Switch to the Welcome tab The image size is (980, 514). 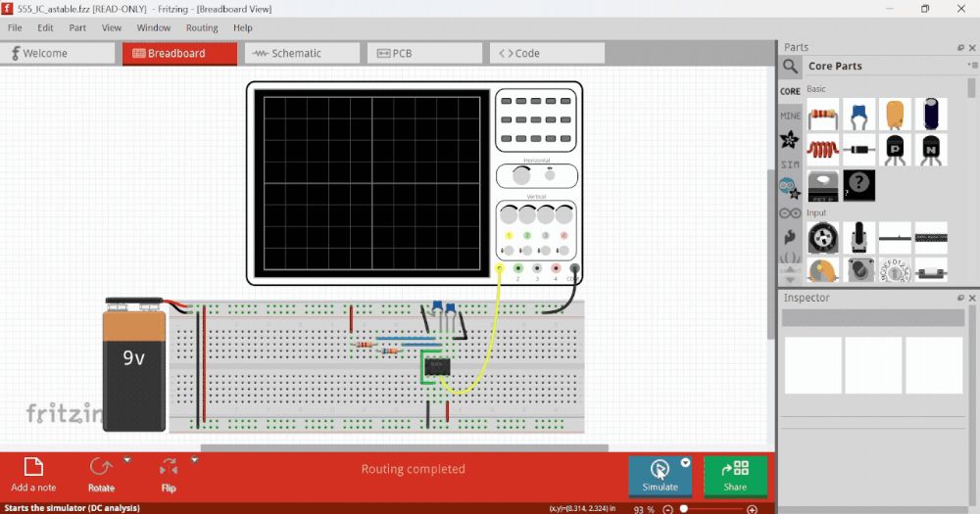coord(58,53)
